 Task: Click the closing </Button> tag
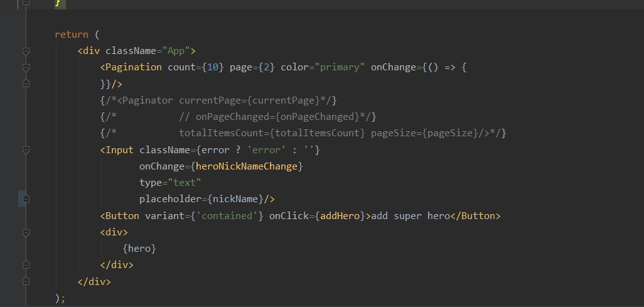click(x=475, y=216)
